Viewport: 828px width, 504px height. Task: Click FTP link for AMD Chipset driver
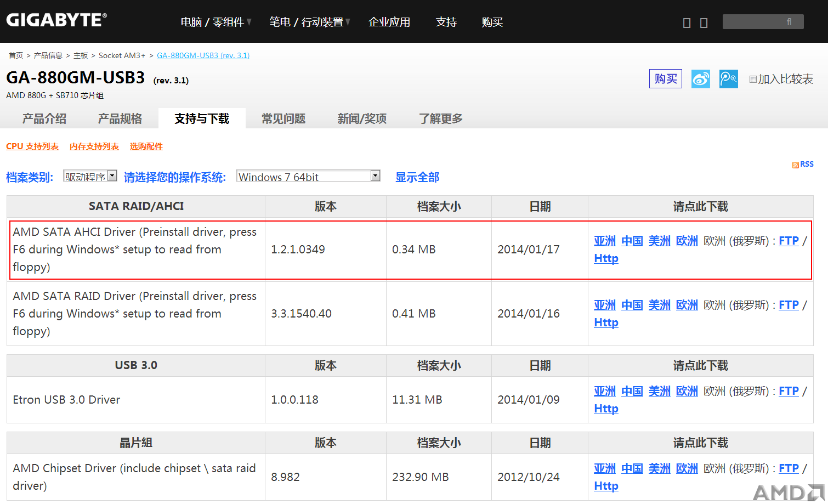(789, 468)
